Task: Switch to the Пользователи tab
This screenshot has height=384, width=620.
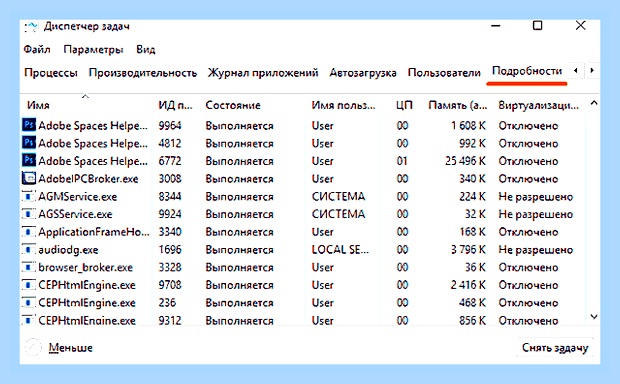Action: coord(444,73)
